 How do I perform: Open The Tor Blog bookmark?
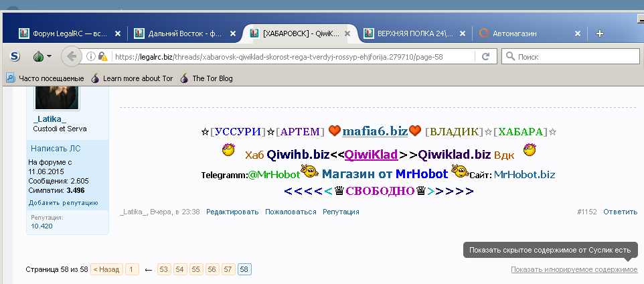coord(207,78)
